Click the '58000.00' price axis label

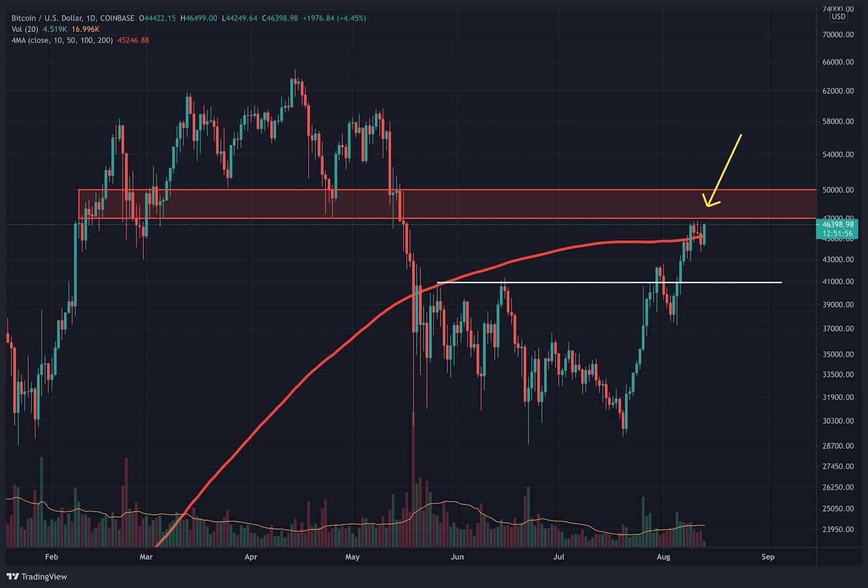[838, 122]
